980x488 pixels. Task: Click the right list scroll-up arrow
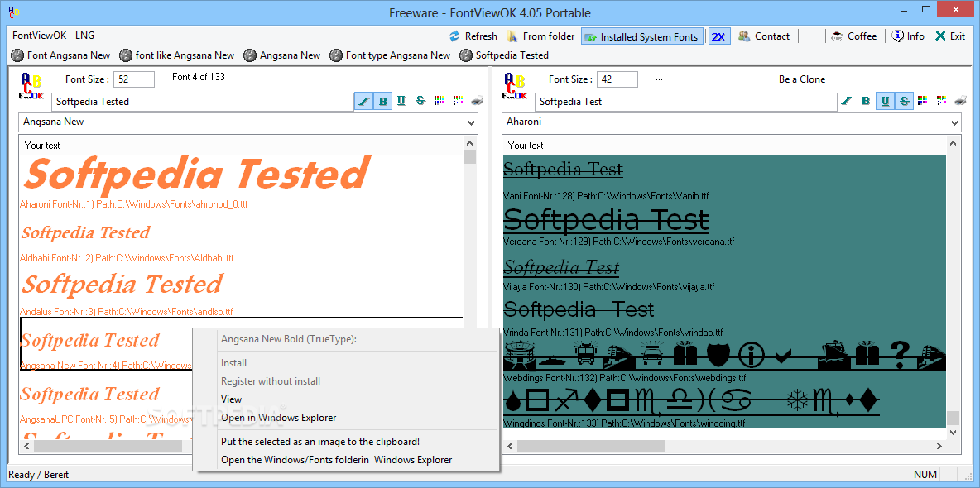click(x=953, y=144)
